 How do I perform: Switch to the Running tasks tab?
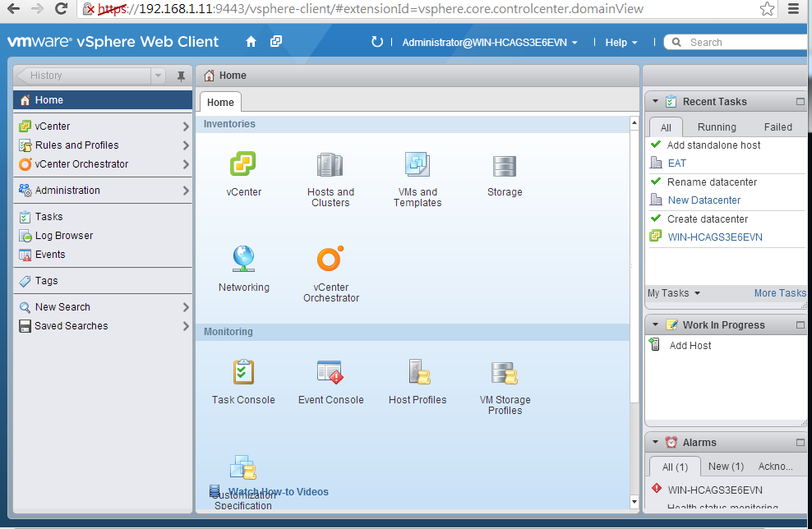(x=717, y=127)
